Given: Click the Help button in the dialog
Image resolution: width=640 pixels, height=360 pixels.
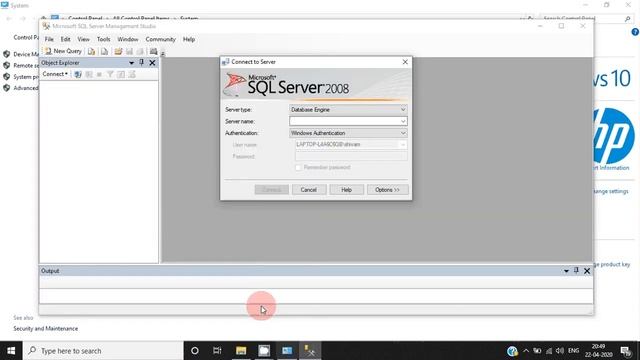Looking at the screenshot, I should pyautogui.click(x=346, y=190).
